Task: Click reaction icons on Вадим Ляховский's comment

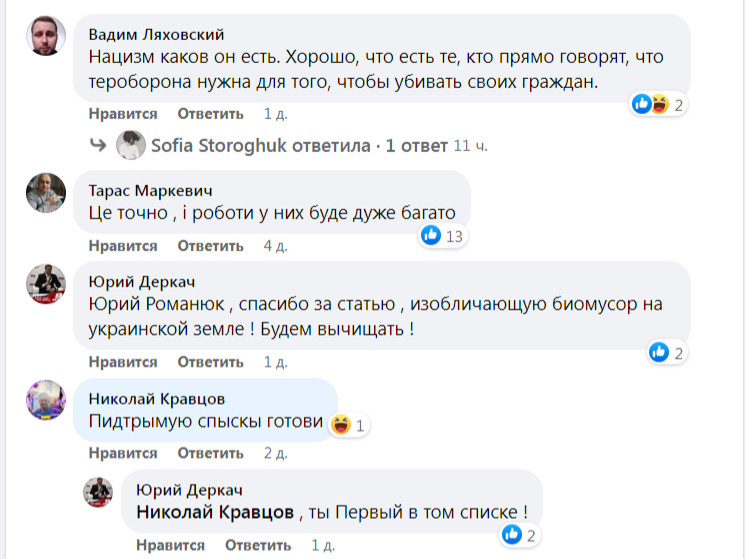Action: pos(650,104)
